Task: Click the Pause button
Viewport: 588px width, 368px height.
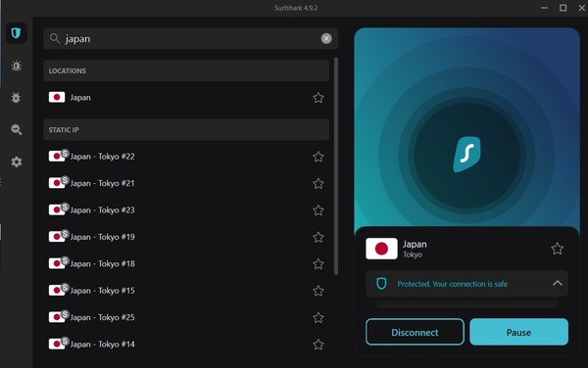Action: click(518, 332)
